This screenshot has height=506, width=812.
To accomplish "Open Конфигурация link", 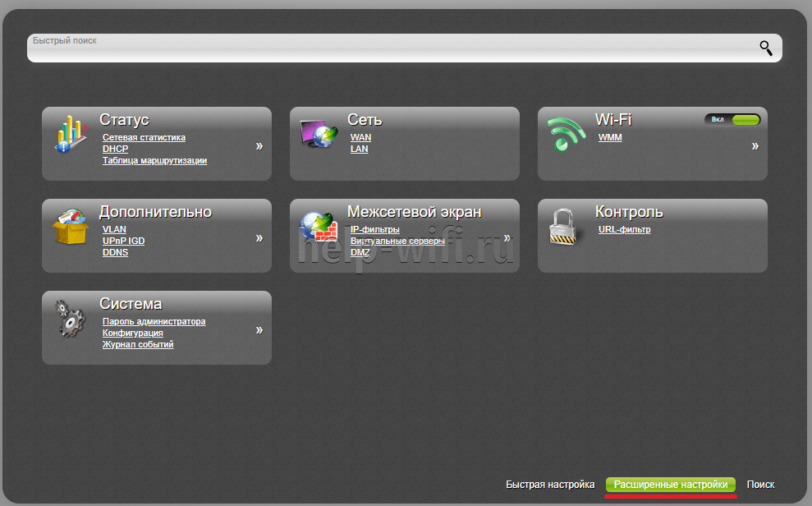I will click(132, 333).
